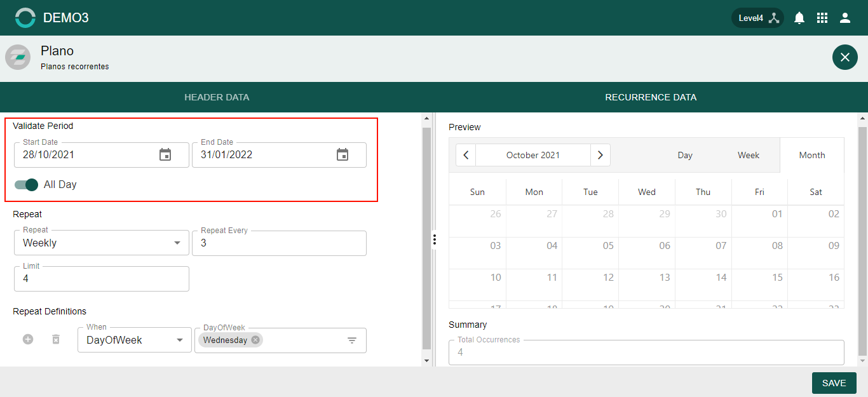This screenshot has width=868, height=397.
Task: Open the apps grid menu
Action: 822,18
